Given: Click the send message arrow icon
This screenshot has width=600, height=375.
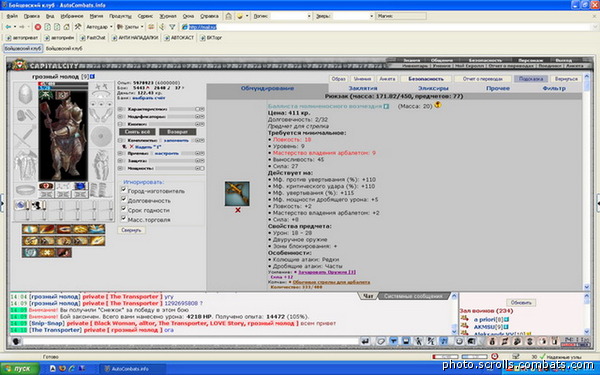Looking at the screenshot, I should click(365, 341).
